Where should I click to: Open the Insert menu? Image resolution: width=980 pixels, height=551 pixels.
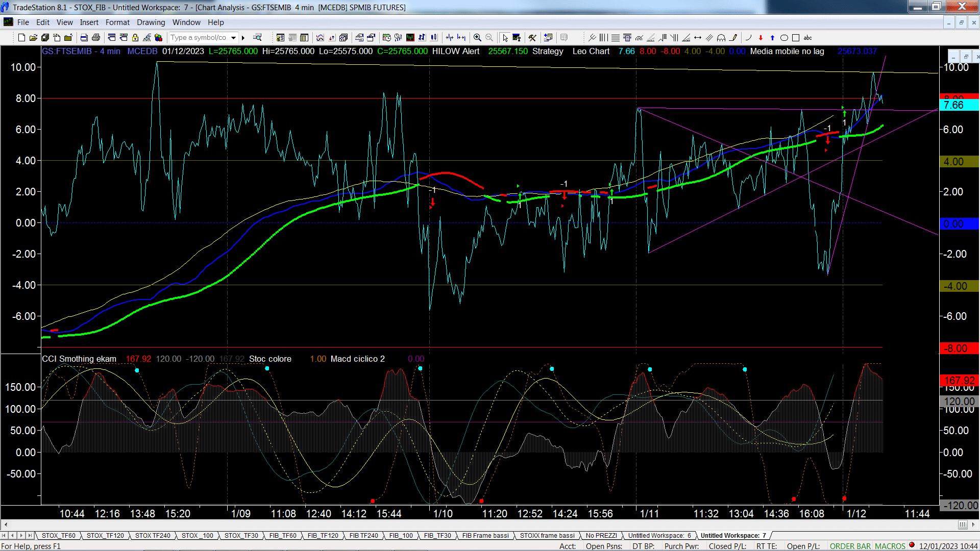tap(89, 22)
